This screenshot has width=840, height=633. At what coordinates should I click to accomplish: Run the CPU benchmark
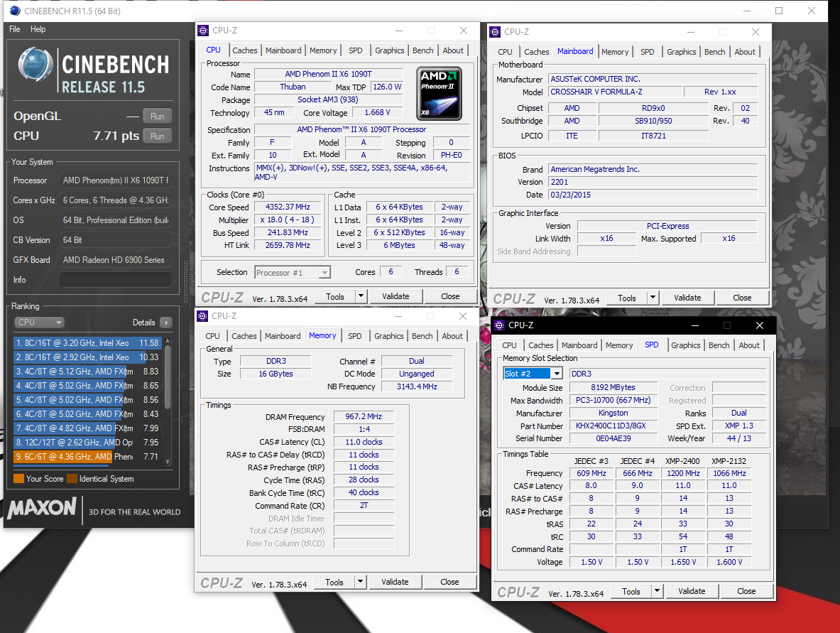(158, 136)
